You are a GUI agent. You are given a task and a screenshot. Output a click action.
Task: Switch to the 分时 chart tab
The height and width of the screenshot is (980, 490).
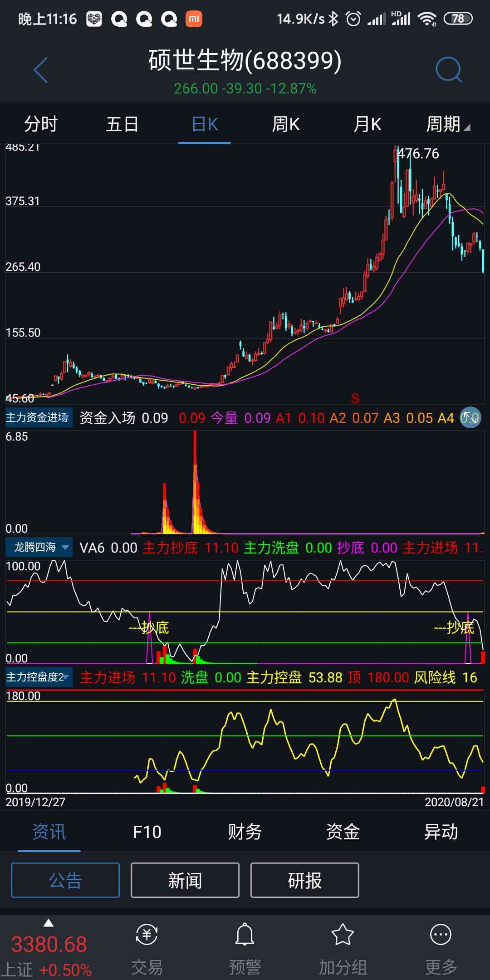(x=41, y=124)
